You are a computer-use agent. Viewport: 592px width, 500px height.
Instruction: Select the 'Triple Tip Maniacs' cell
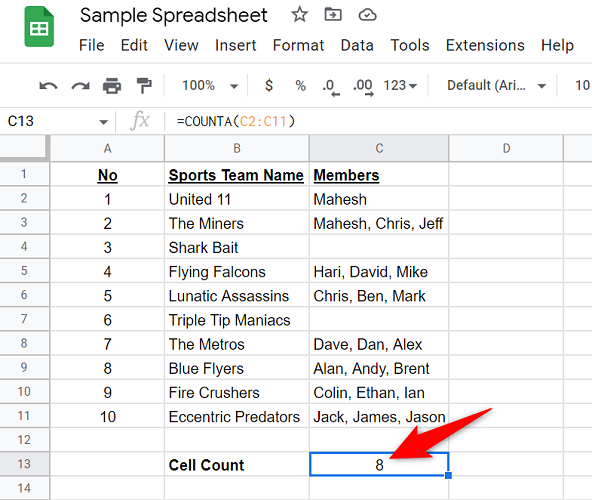click(x=237, y=319)
